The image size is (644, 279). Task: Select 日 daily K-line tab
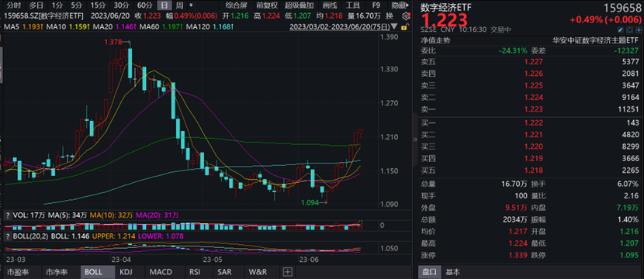[x=164, y=5]
